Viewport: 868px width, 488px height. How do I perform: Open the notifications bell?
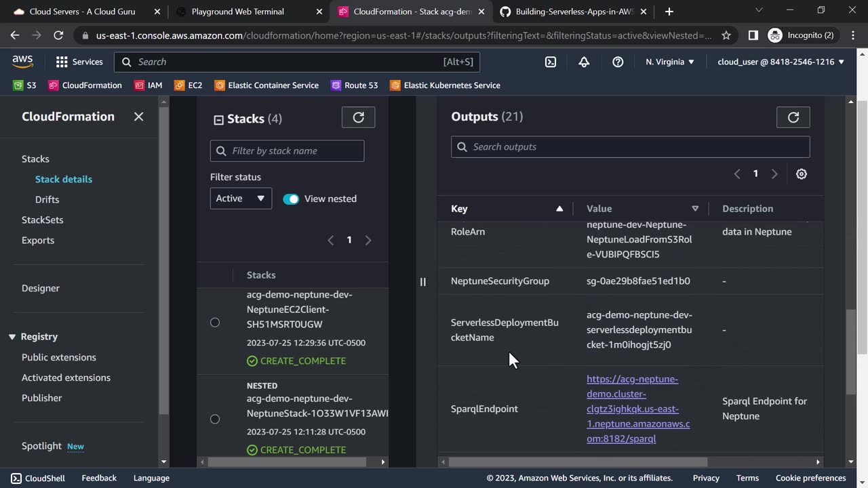pyautogui.click(x=584, y=62)
